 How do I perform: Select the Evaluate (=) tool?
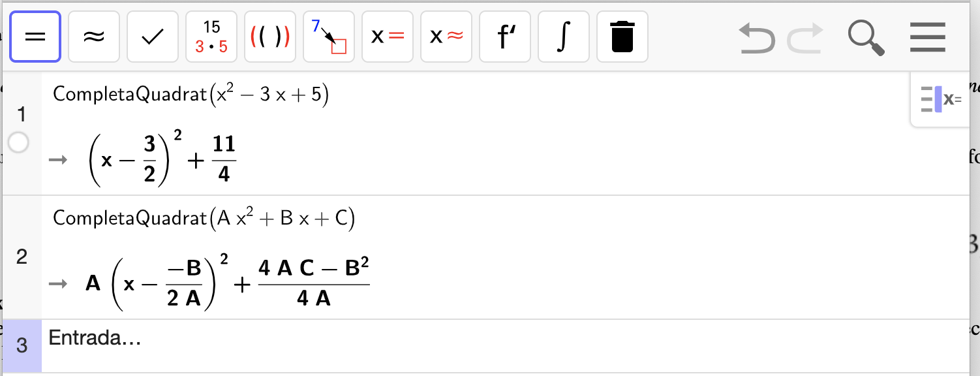tap(35, 37)
